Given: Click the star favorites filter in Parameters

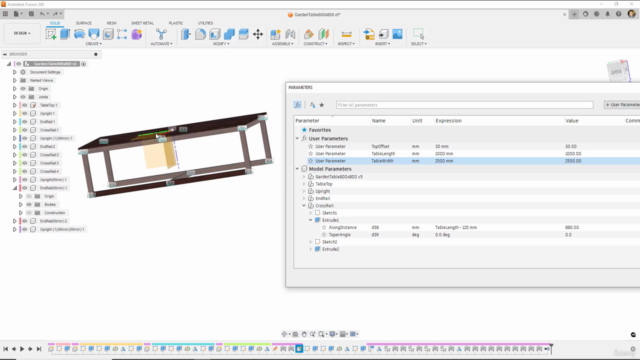Looking at the screenshot, I should pos(322,105).
